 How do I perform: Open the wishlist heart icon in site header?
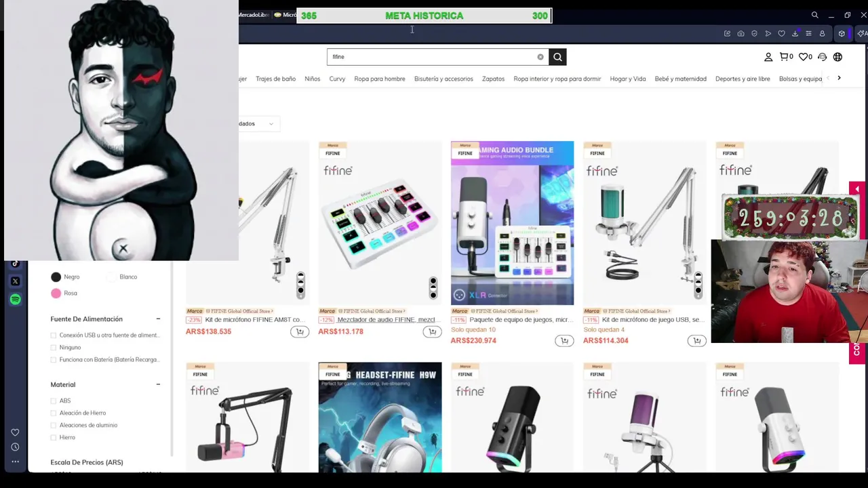pos(804,57)
